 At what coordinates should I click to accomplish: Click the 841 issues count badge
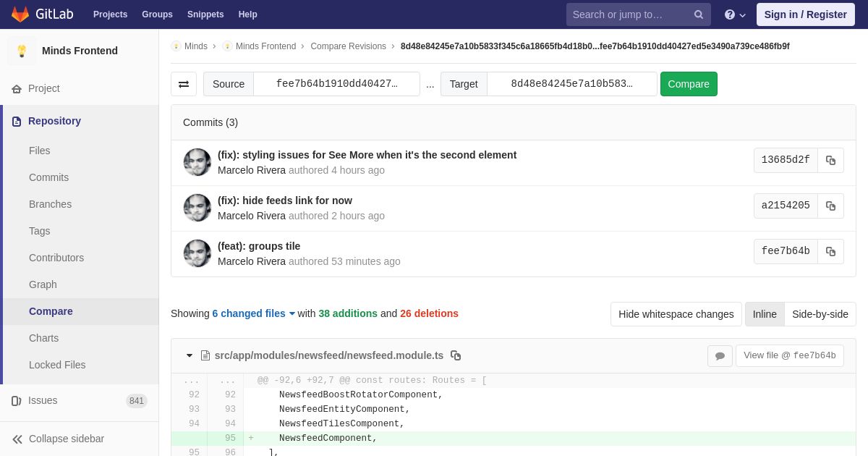[x=137, y=401]
